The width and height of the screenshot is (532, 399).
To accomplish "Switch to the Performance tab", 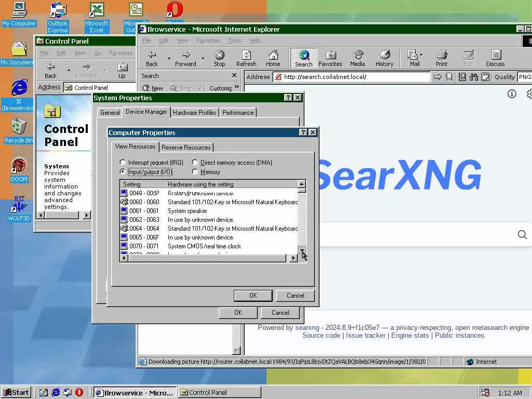I will coord(238,113).
